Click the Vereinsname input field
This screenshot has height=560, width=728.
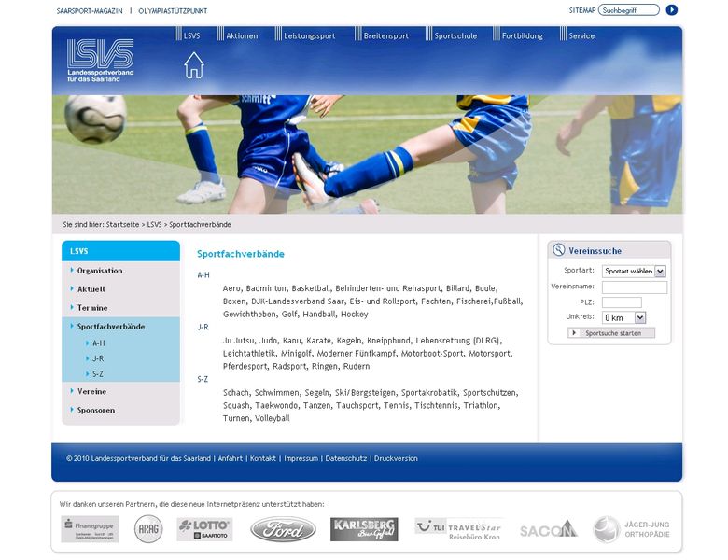pos(635,287)
